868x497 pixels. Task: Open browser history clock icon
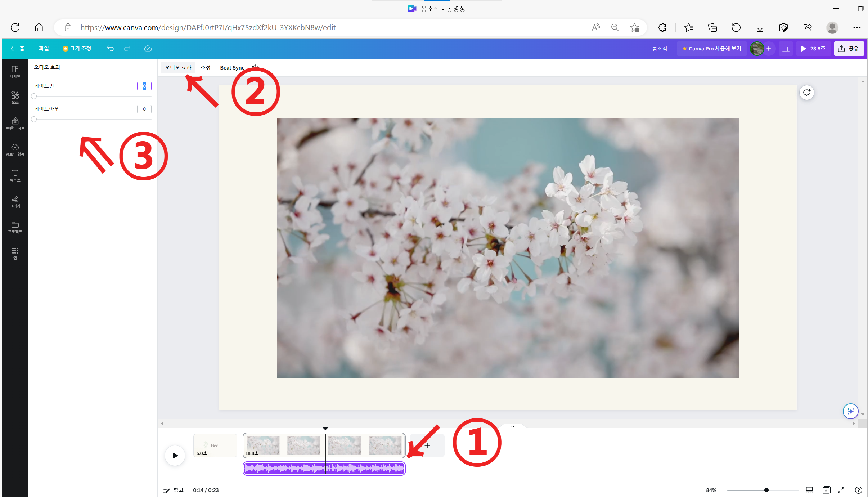click(736, 27)
